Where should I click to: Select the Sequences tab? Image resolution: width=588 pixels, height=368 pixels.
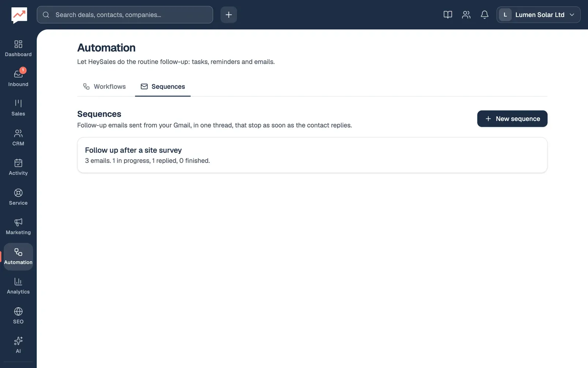[x=163, y=86]
